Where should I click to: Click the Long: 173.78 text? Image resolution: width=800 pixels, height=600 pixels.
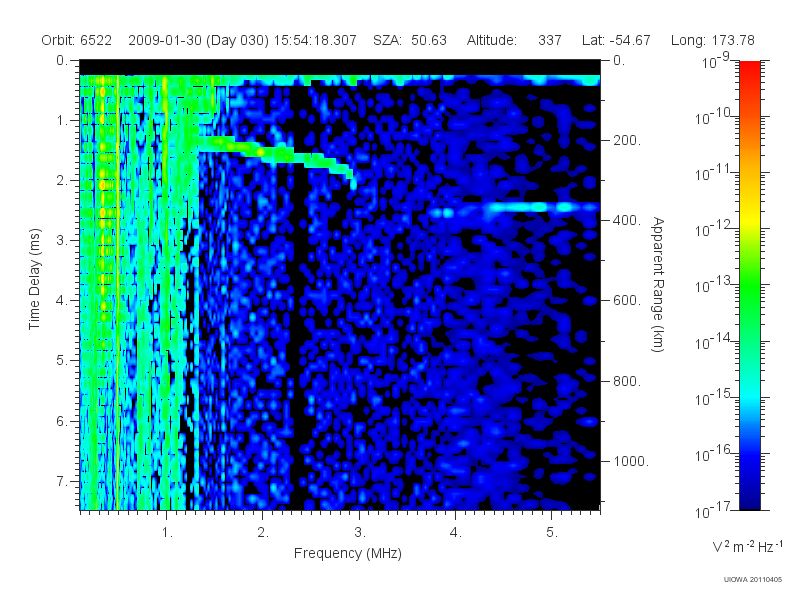712,40
